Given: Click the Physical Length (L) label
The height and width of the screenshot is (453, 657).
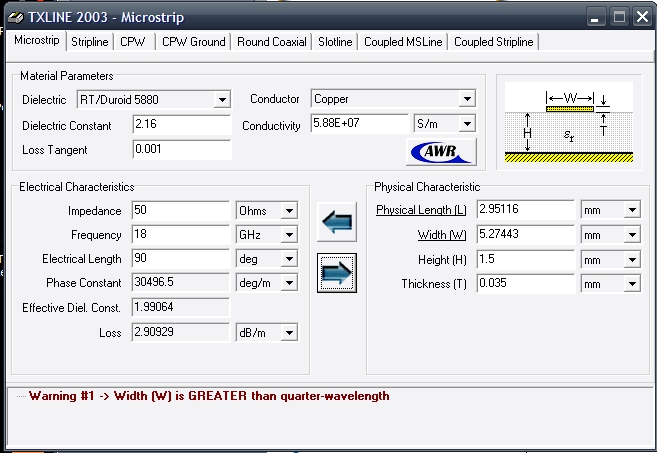Looking at the screenshot, I should click(x=421, y=210).
